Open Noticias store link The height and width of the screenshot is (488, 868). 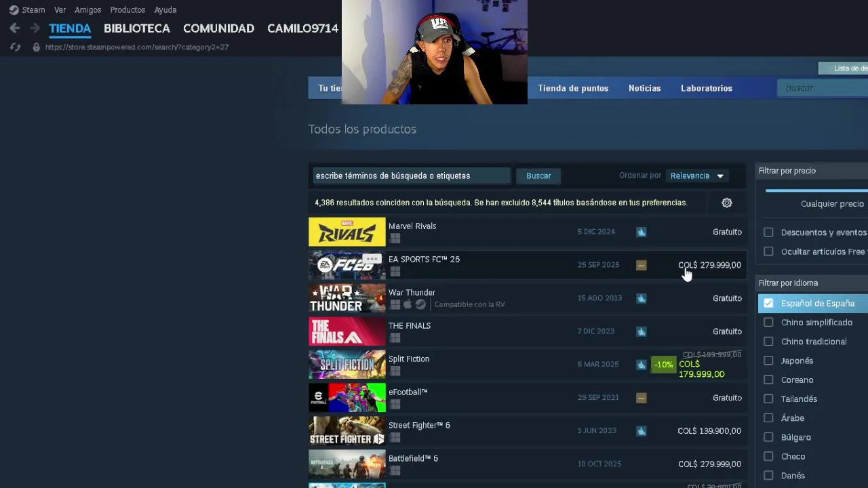[x=644, y=88]
